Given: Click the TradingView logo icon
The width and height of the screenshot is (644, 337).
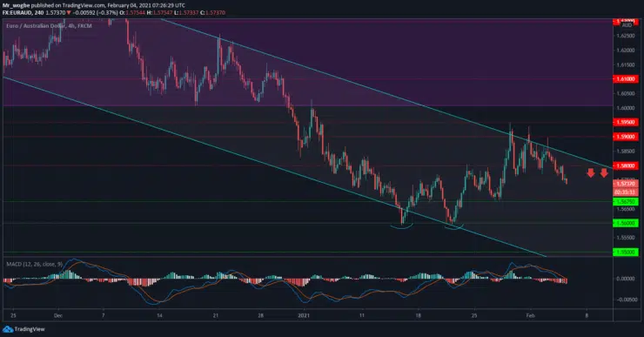Looking at the screenshot, I should coord(7,329).
